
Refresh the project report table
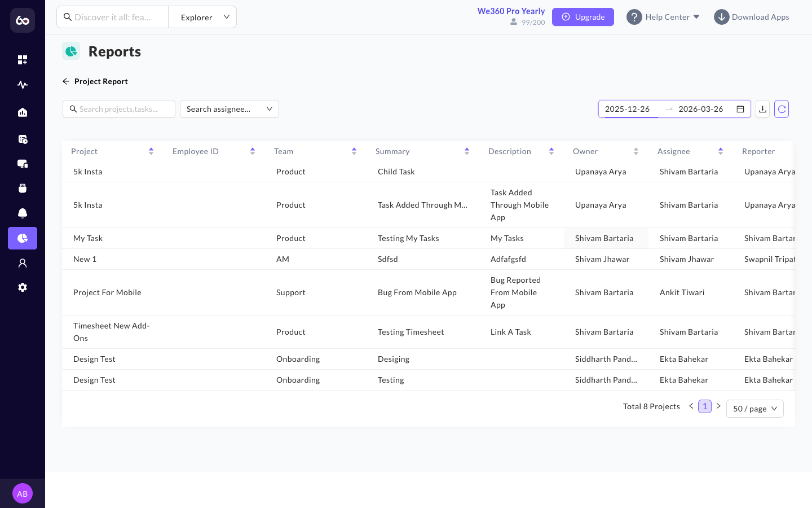click(x=782, y=109)
